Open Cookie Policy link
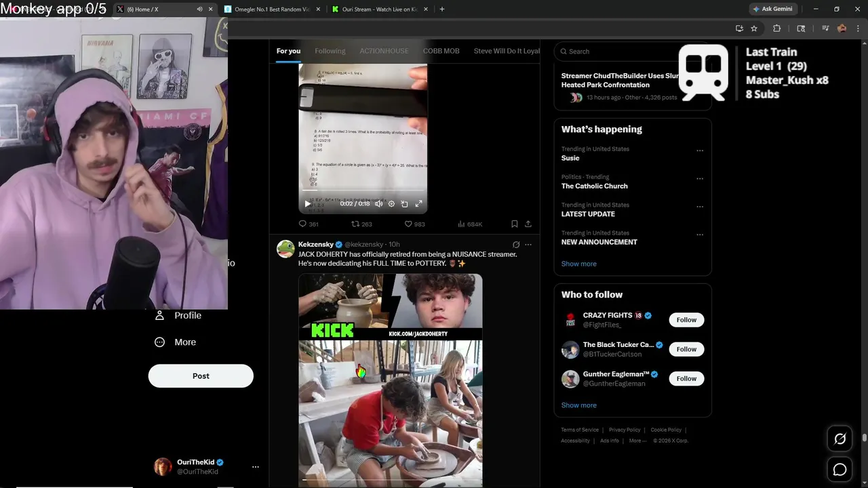 (666, 430)
